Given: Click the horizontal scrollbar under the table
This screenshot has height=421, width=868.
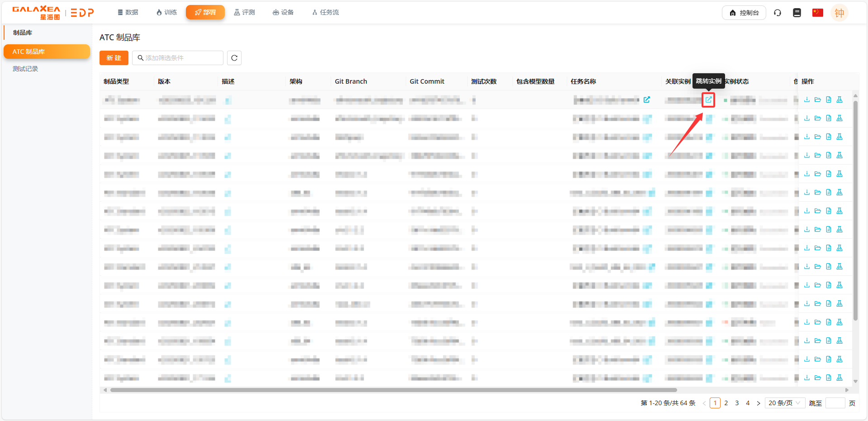Looking at the screenshot, I should (x=394, y=390).
